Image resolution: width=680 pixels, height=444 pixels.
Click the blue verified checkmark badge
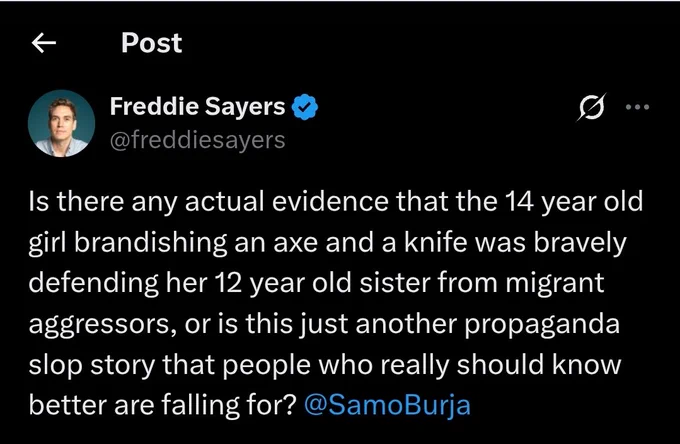pos(305,107)
